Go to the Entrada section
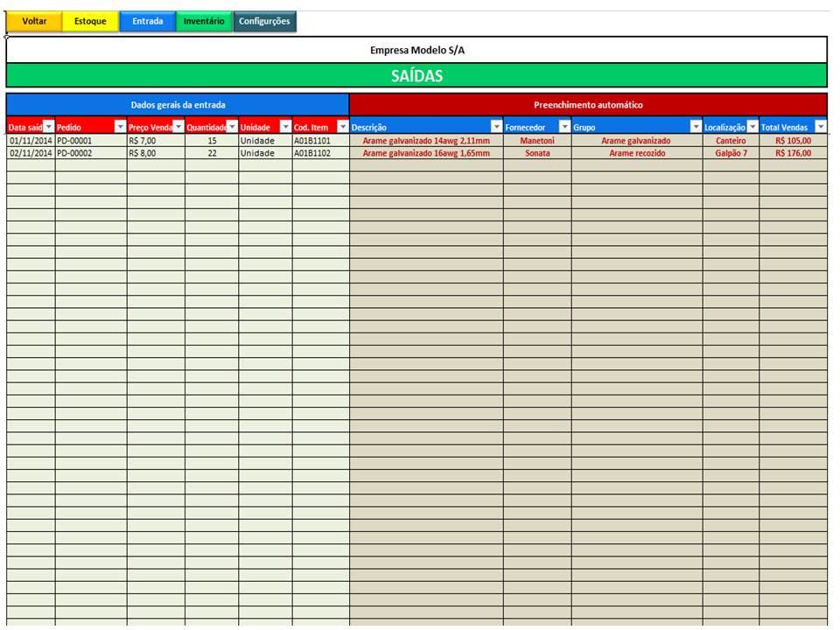The image size is (840, 630). (147, 21)
